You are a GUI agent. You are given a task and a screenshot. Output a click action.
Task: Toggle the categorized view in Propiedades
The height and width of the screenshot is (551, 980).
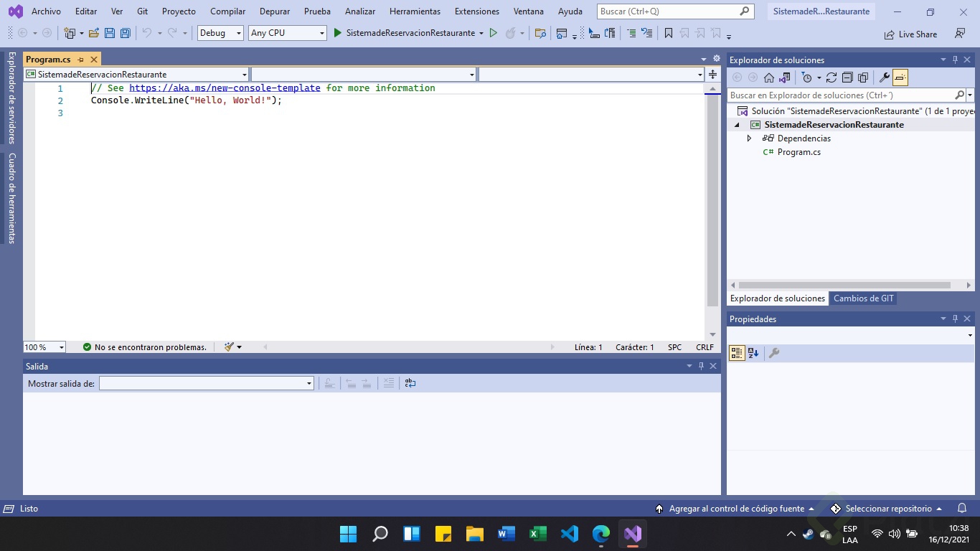pos(737,352)
